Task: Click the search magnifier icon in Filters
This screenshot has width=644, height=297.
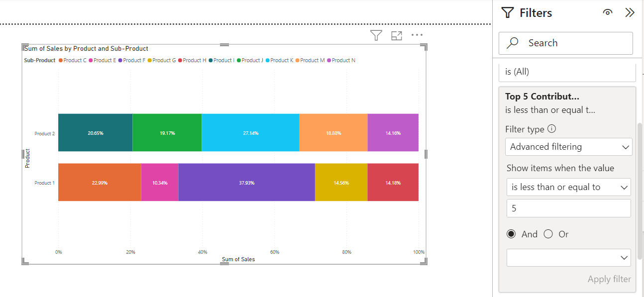Action: [x=513, y=43]
